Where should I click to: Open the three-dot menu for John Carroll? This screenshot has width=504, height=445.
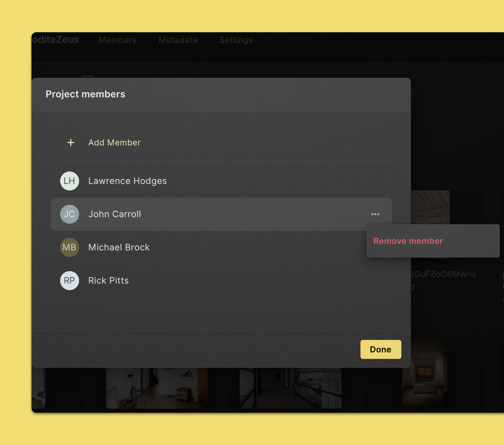[x=375, y=214]
